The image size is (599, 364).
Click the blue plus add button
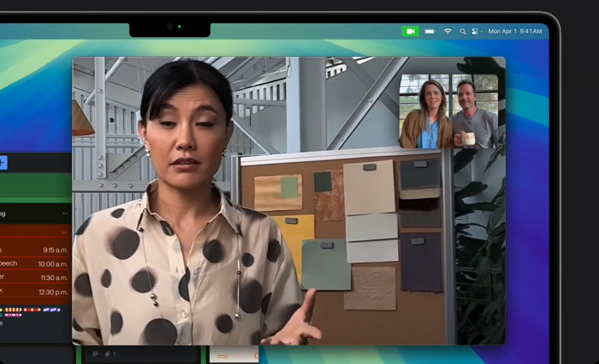coord(2,163)
